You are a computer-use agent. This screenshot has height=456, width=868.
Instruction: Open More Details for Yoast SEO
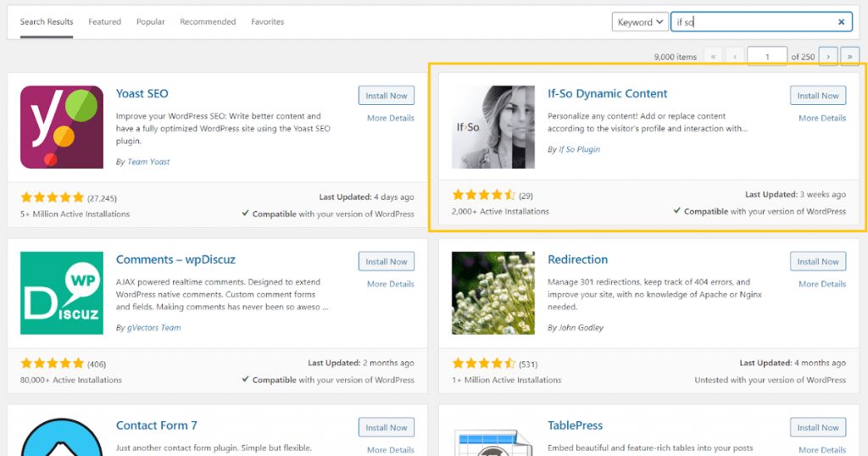(x=390, y=118)
